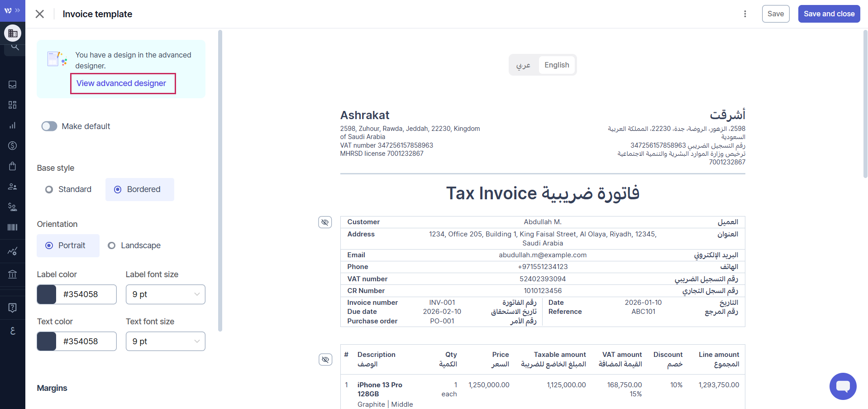The width and height of the screenshot is (868, 409).
Task: Open the Label color swatch picker
Action: coord(47,294)
